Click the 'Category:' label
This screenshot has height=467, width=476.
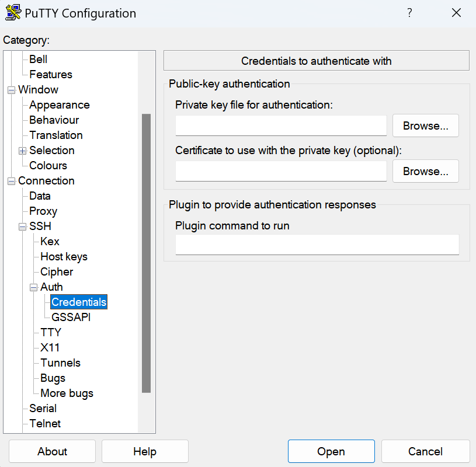pos(26,40)
